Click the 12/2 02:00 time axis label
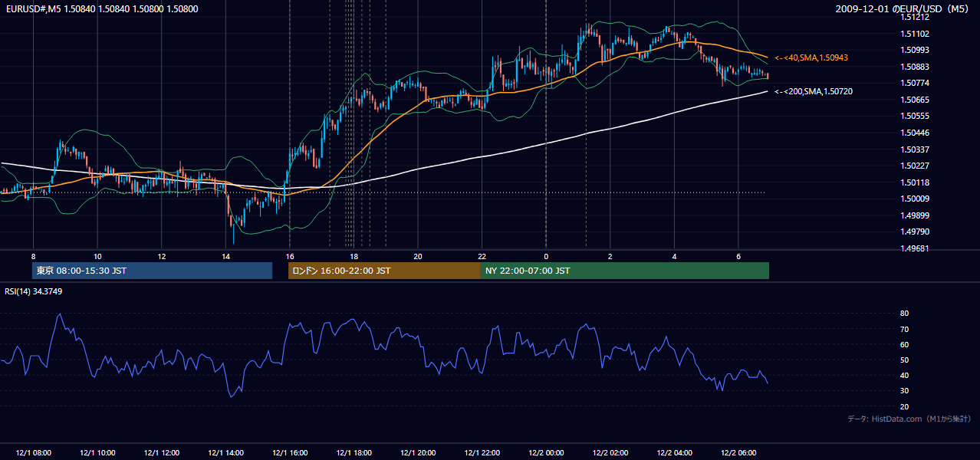The image size is (980, 460). pos(610,453)
